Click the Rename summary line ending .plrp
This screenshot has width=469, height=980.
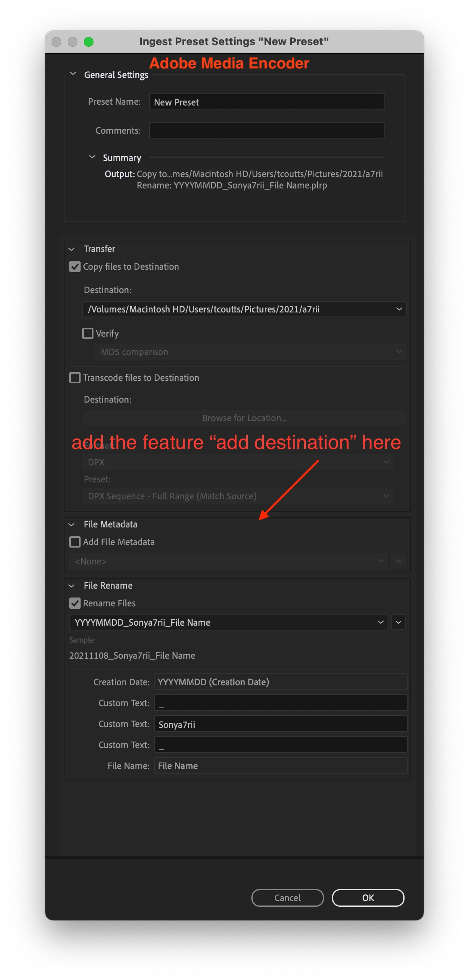[x=232, y=185]
